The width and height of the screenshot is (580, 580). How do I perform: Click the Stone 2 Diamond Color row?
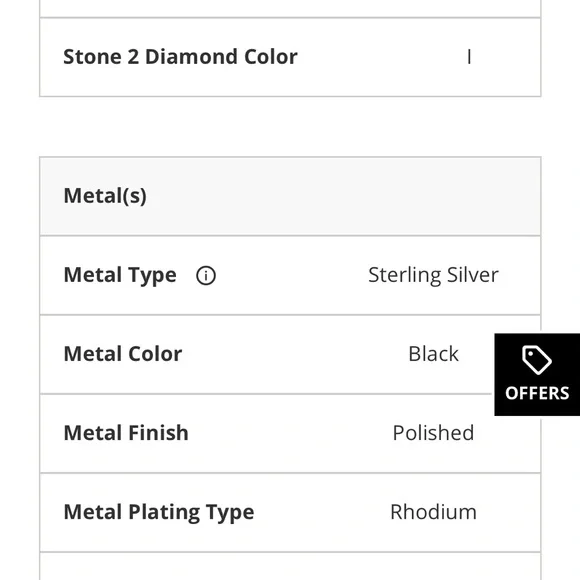click(290, 57)
